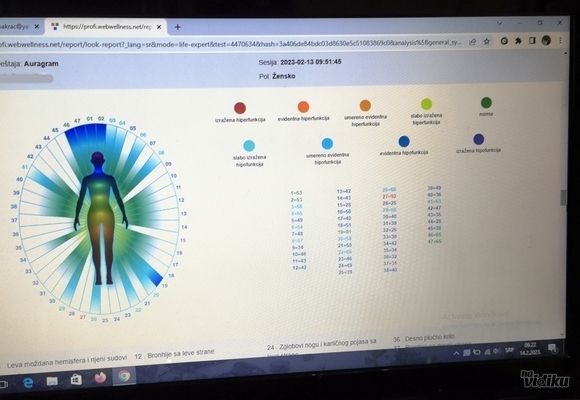The height and width of the screenshot is (400, 580).
Task: Add a new browser tab
Action: pos(178,27)
